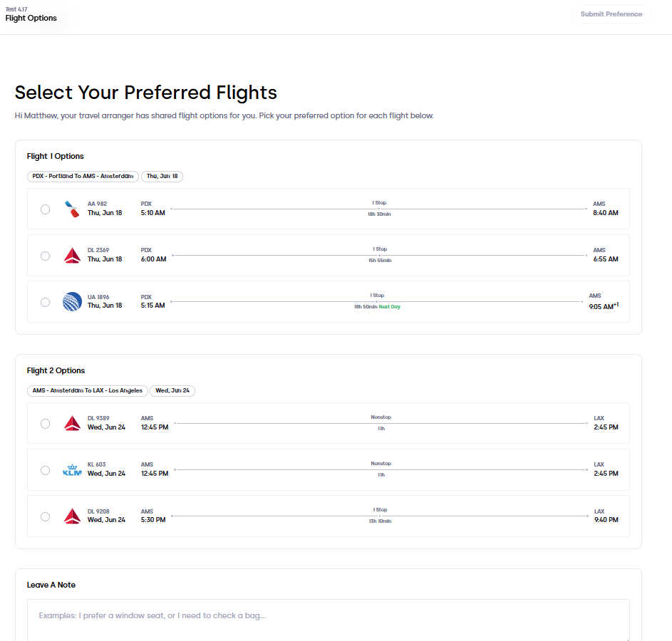Image resolution: width=672 pixels, height=641 pixels.
Task: Click the Delta logo beside DL 9389
Action: [x=72, y=424]
